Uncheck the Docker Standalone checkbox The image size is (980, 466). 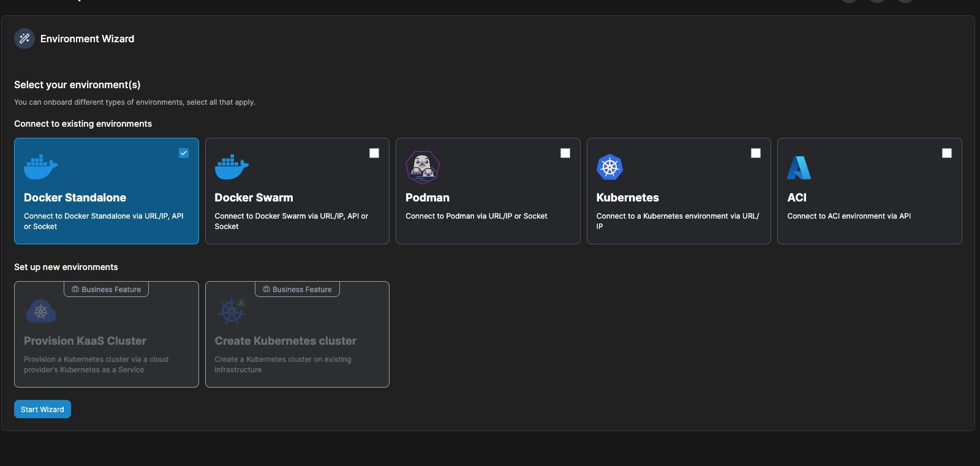tap(184, 153)
